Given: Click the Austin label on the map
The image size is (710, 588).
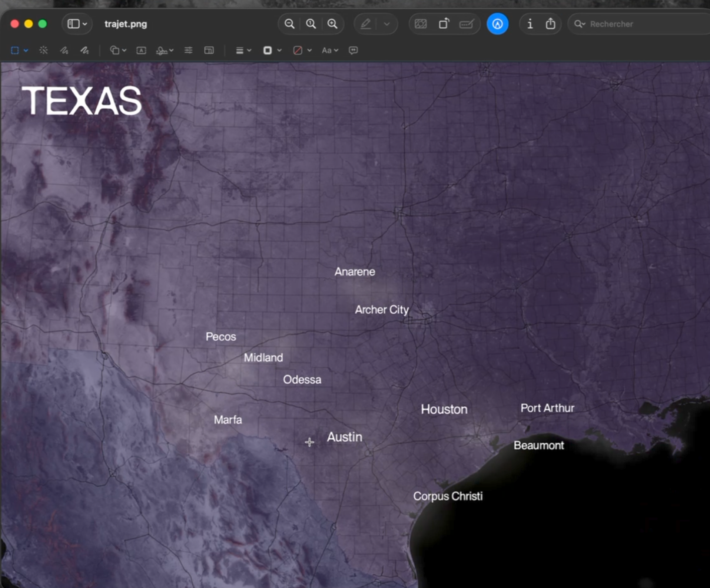Looking at the screenshot, I should click(x=344, y=437).
